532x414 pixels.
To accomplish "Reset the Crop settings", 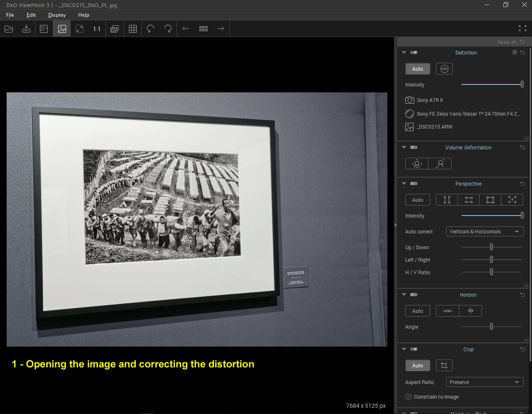I will [x=522, y=349].
